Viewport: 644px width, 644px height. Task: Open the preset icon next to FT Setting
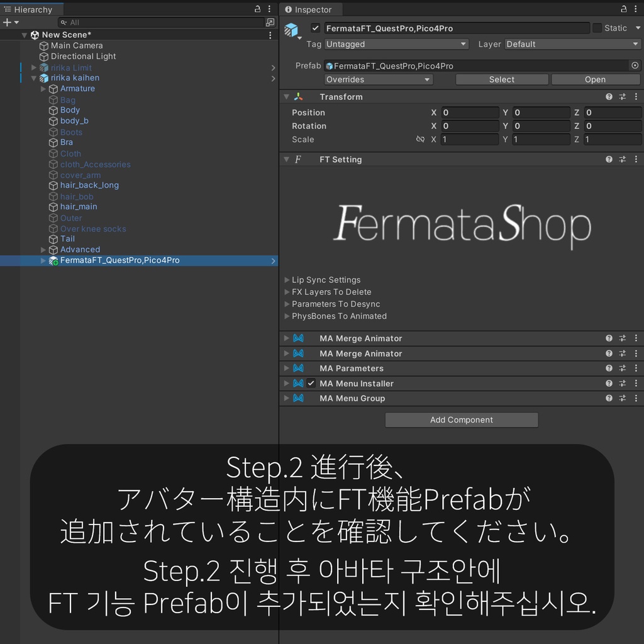622,159
